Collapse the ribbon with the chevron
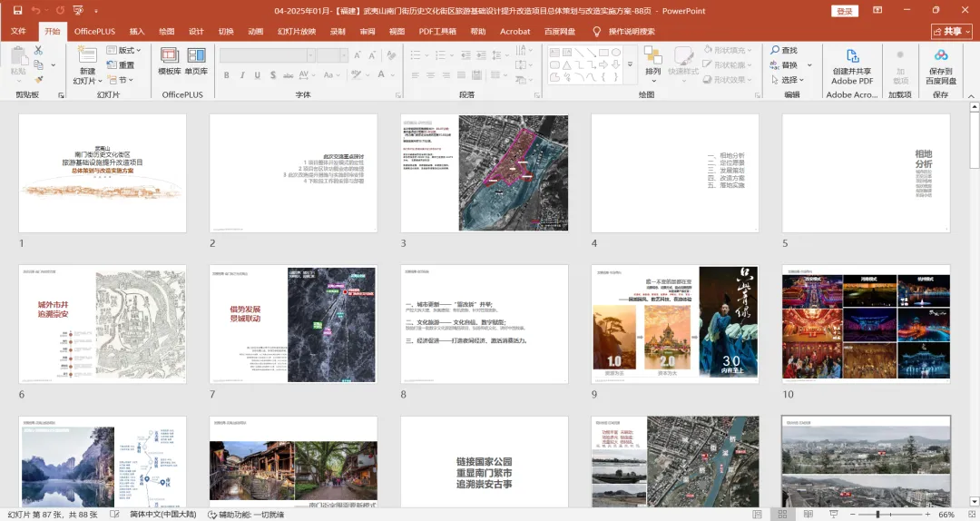 tap(971, 95)
